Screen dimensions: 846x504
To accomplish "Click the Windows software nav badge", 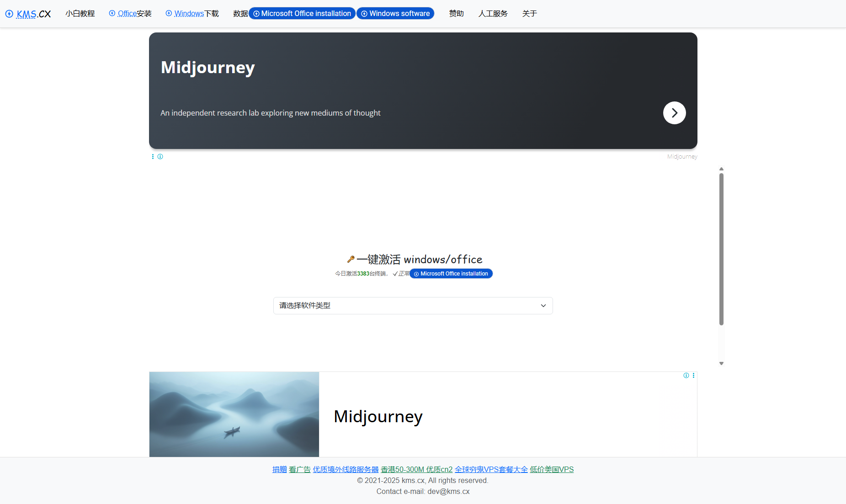I will (x=395, y=14).
